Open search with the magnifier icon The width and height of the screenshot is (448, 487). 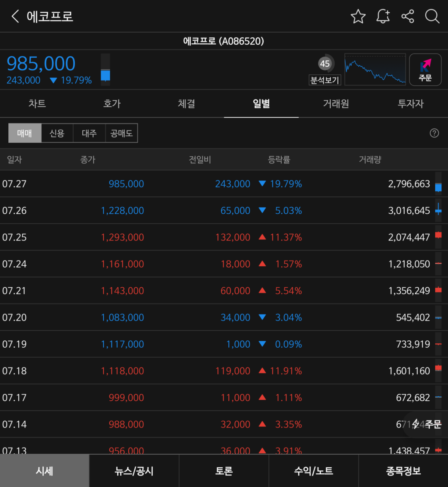point(432,16)
